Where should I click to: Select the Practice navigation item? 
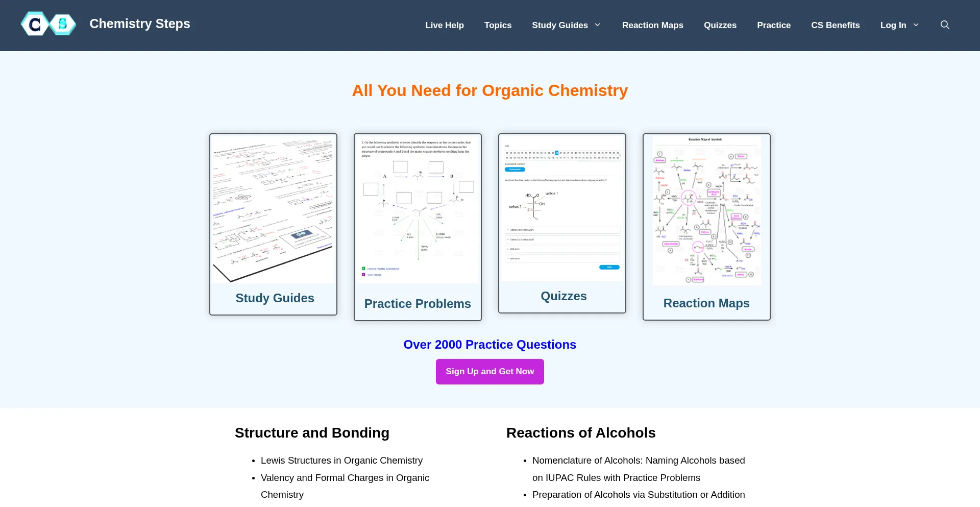773,25
